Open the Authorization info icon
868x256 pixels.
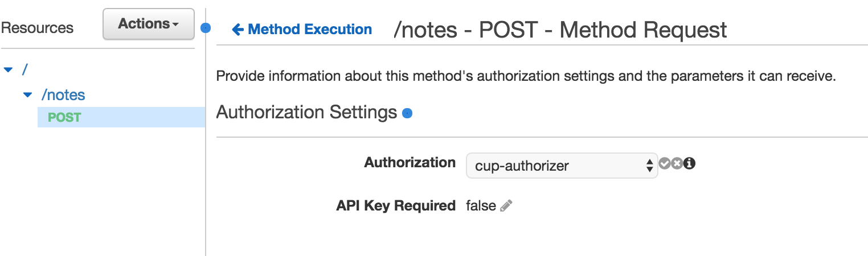[x=689, y=164]
